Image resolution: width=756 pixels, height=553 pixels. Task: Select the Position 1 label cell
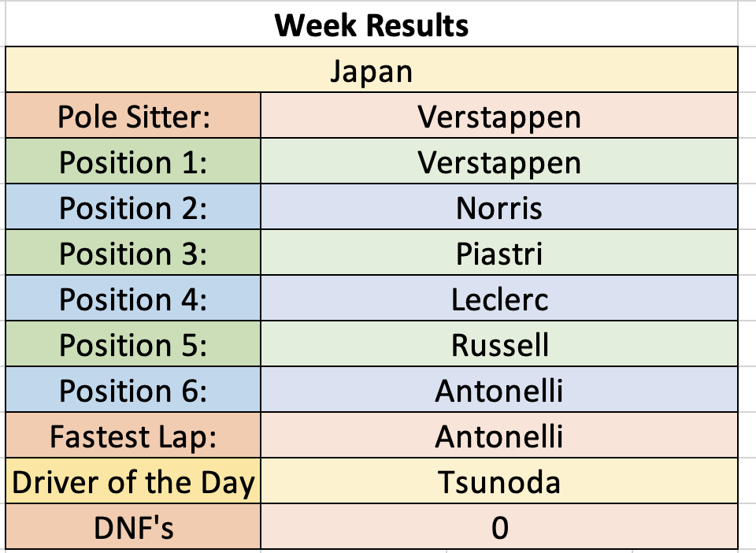[133, 161]
